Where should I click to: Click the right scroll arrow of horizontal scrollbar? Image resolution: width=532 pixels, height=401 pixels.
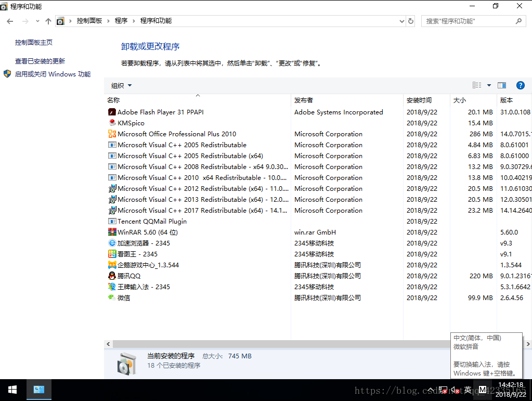pos(528,344)
